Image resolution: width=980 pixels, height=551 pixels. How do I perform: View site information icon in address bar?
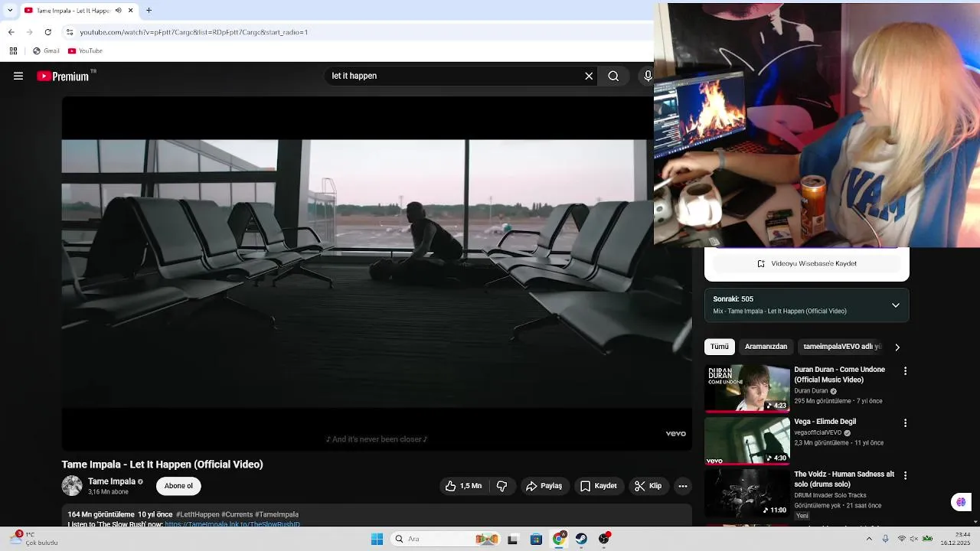pos(70,33)
